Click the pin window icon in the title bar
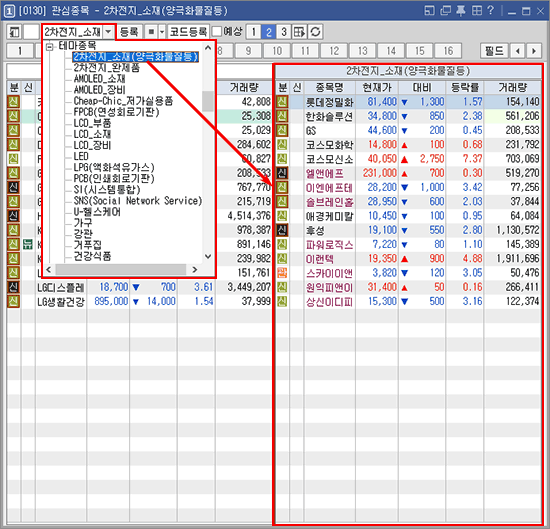 (461, 11)
